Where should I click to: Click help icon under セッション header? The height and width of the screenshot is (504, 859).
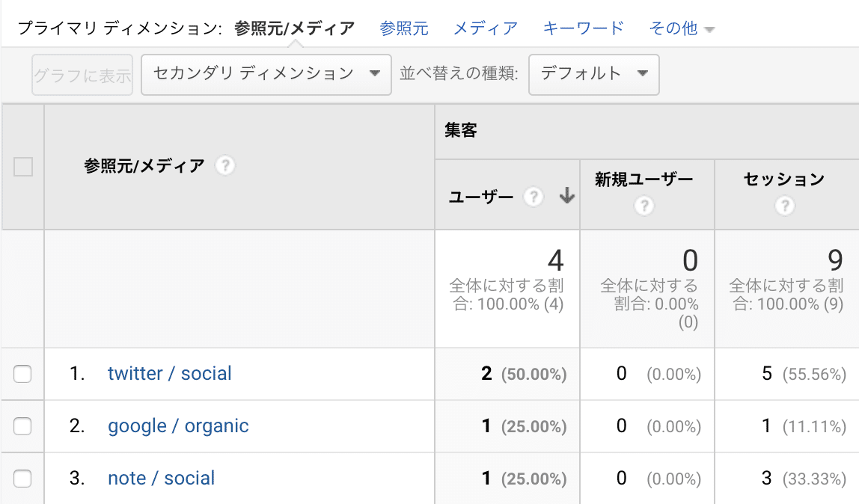pos(784,206)
